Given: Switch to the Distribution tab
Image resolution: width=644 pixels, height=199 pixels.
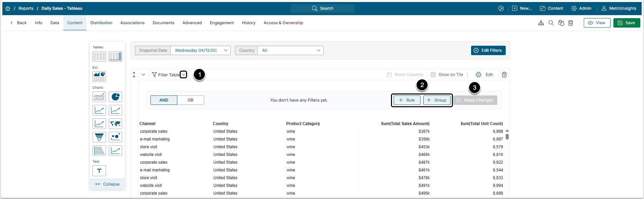Looking at the screenshot, I should point(101,23).
